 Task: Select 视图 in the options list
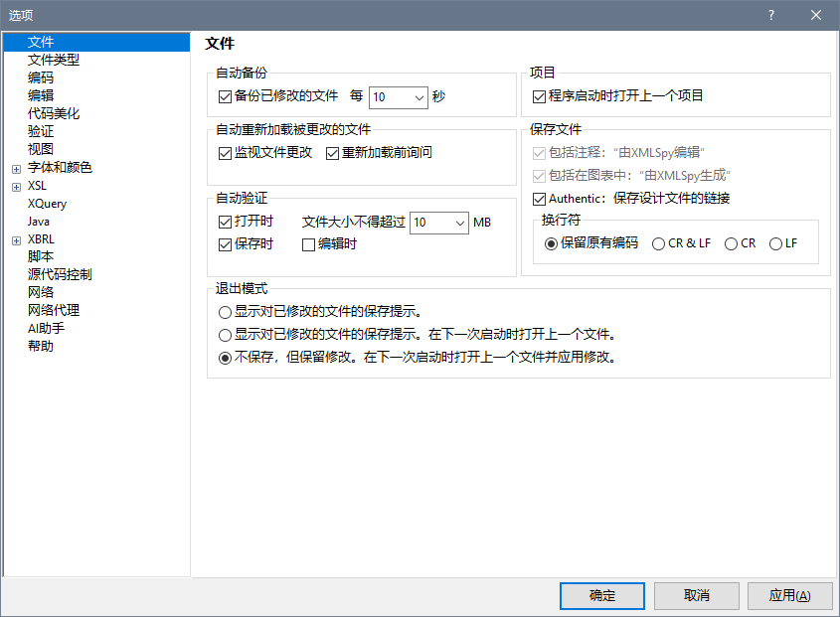pyautogui.click(x=41, y=149)
